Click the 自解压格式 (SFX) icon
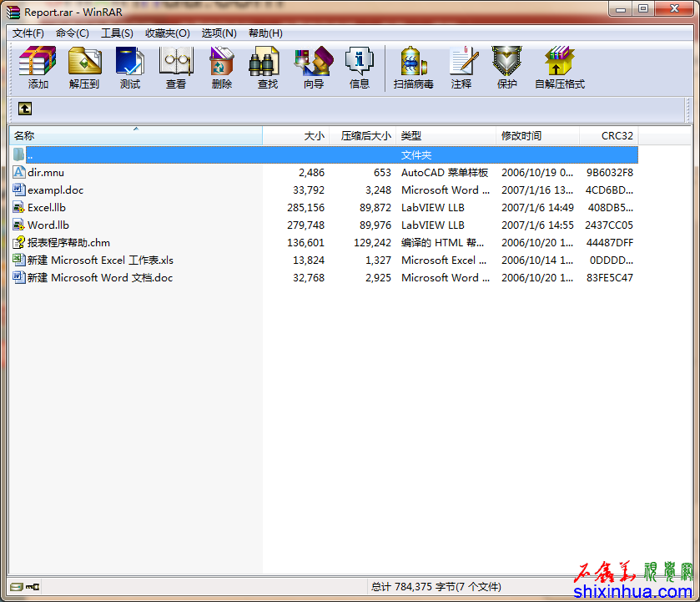This screenshot has width=700, height=602. (x=559, y=61)
